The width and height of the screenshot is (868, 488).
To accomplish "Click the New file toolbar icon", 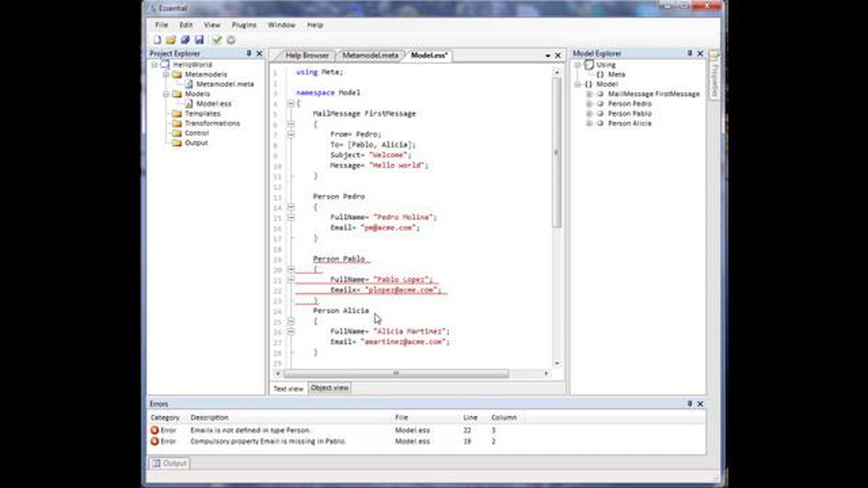I will (x=157, y=40).
